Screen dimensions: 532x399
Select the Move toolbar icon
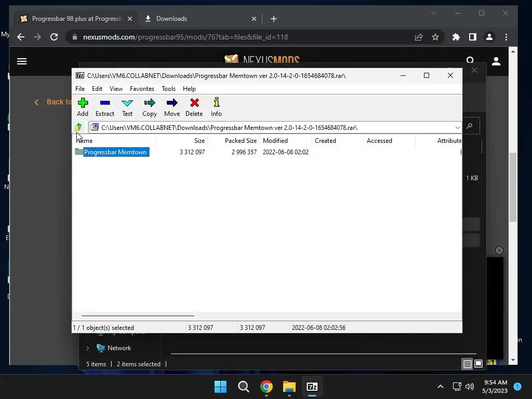click(172, 107)
